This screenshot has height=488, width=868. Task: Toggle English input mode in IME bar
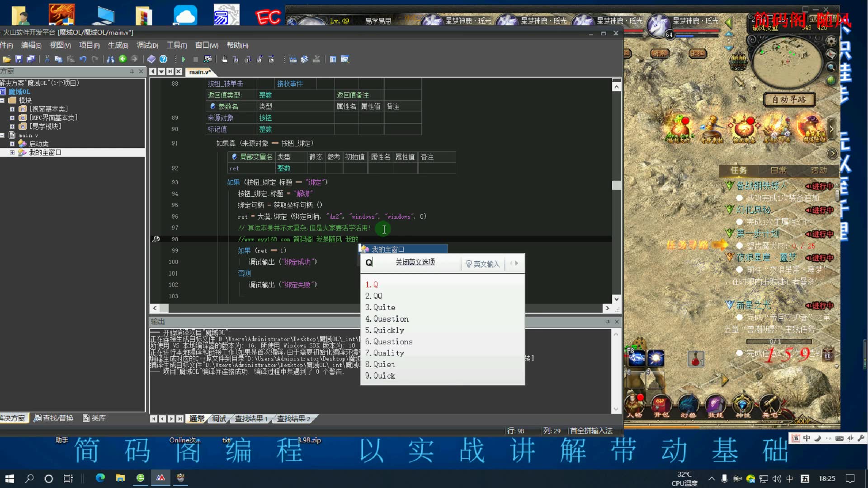(x=483, y=264)
